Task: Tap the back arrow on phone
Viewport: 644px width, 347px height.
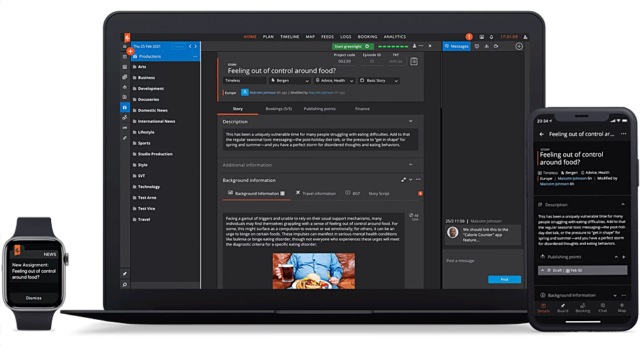Action: pos(541,134)
